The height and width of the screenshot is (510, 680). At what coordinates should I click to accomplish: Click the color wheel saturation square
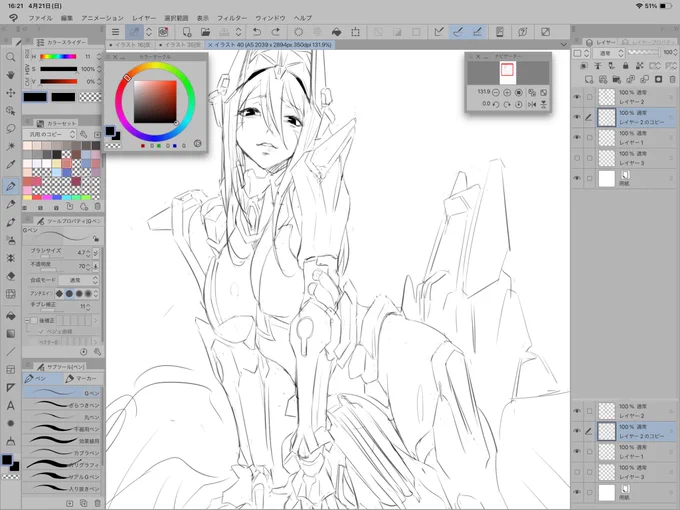[155, 101]
